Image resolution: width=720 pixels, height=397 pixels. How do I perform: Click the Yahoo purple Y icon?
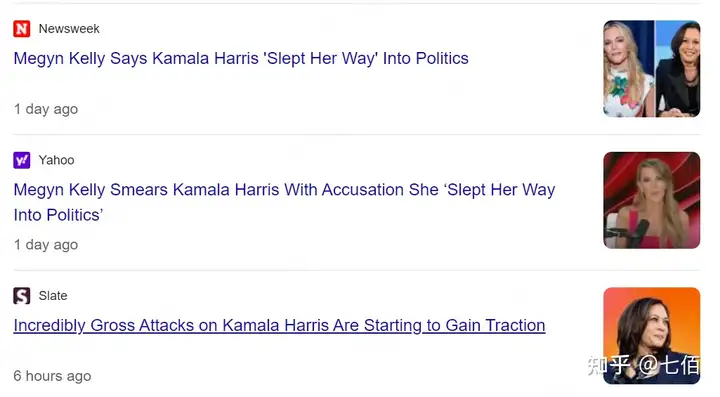[22, 160]
